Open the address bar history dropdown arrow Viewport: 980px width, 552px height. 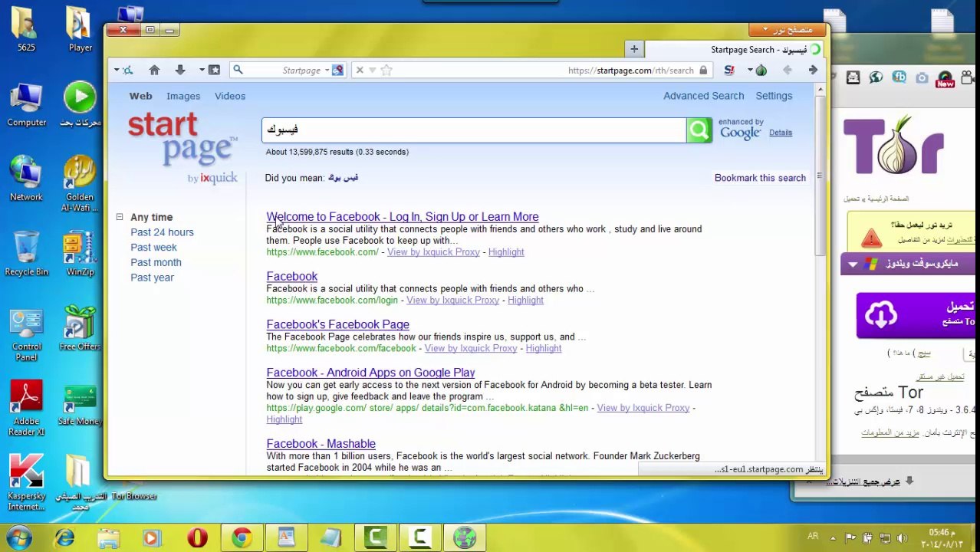[x=373, y=71]
